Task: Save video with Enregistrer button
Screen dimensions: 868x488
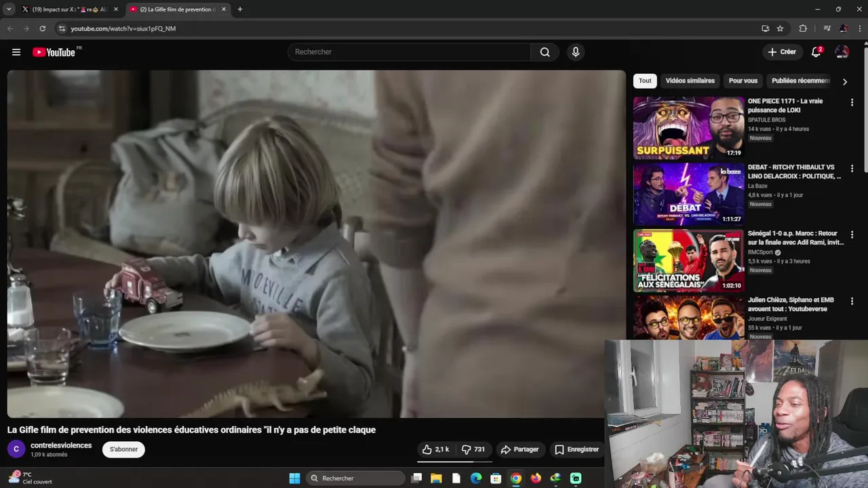Action: (x=576, y=449)
